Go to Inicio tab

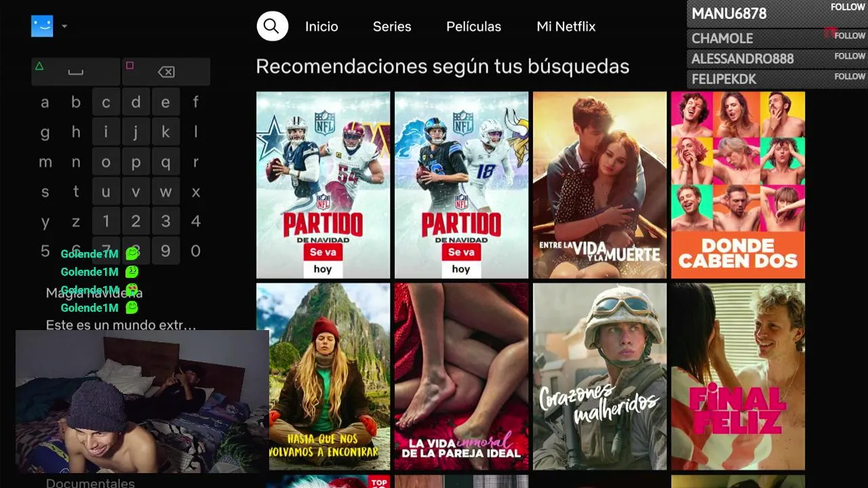(x=321, y=26)
